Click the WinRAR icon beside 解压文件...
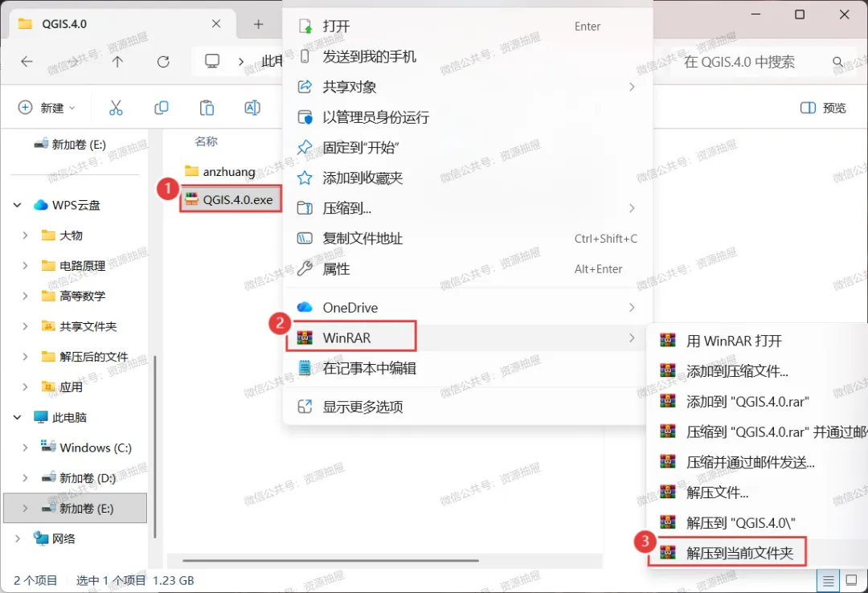Viewport: 868px width, 593px height. [668, 492]
